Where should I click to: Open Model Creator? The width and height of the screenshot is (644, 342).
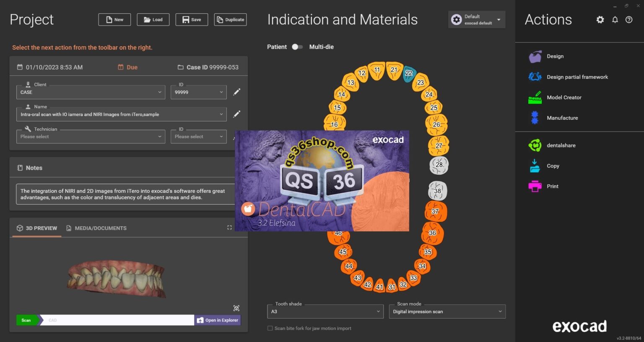click(564, 97)
